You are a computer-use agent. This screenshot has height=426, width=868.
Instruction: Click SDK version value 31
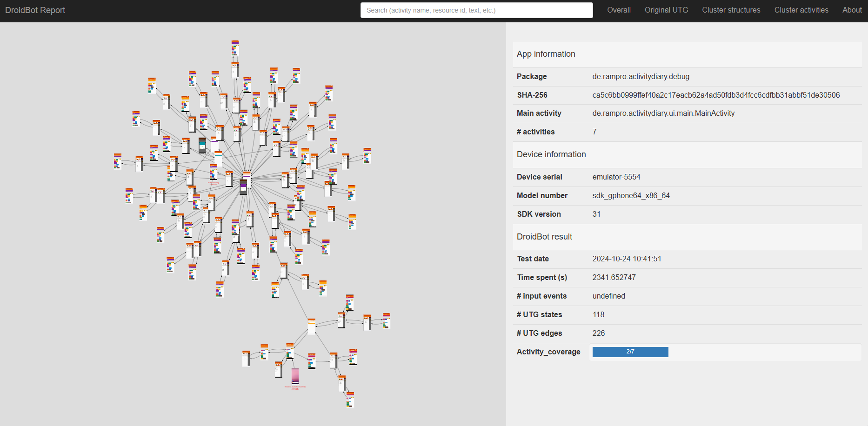pos(596,214)
